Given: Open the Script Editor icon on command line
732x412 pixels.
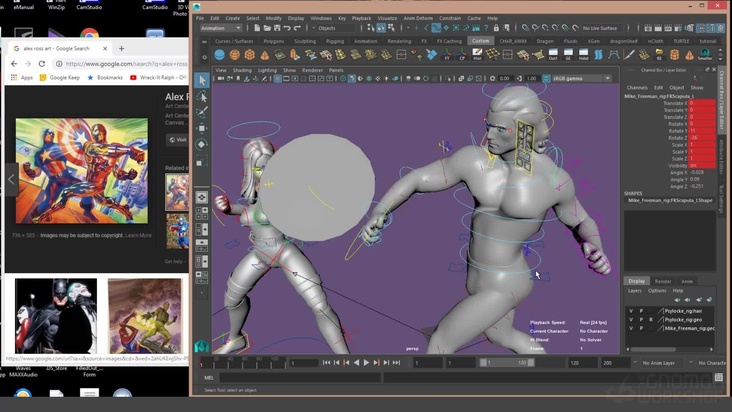Looking at the screenshot, I should [718, 377].
